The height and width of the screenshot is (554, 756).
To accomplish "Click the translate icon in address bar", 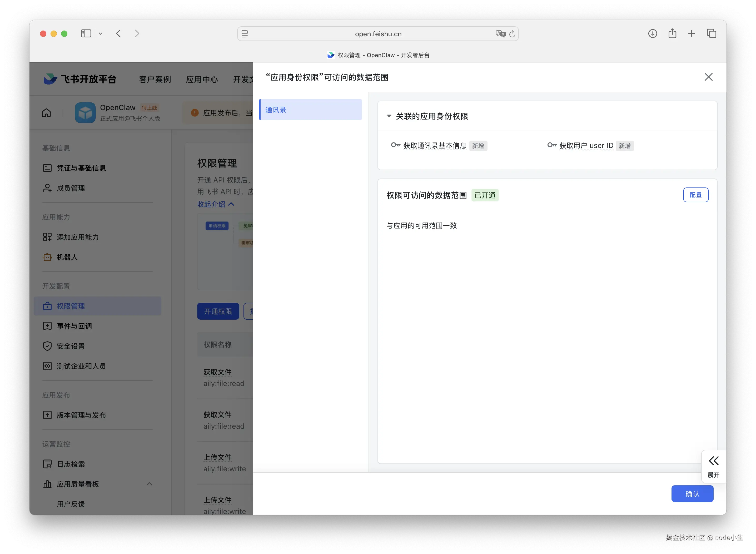I will tap(500, 34).
